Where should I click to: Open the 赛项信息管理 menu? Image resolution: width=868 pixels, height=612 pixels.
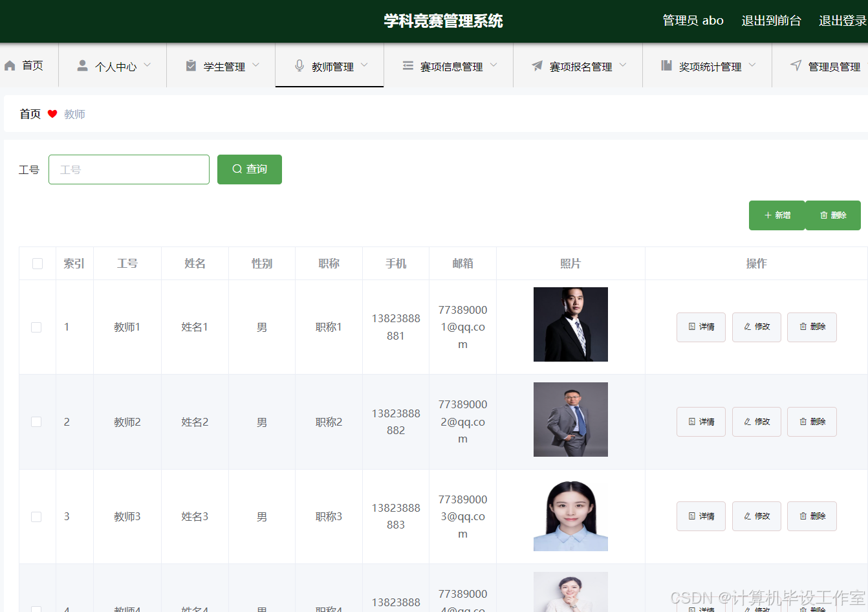tap(449, 65)
